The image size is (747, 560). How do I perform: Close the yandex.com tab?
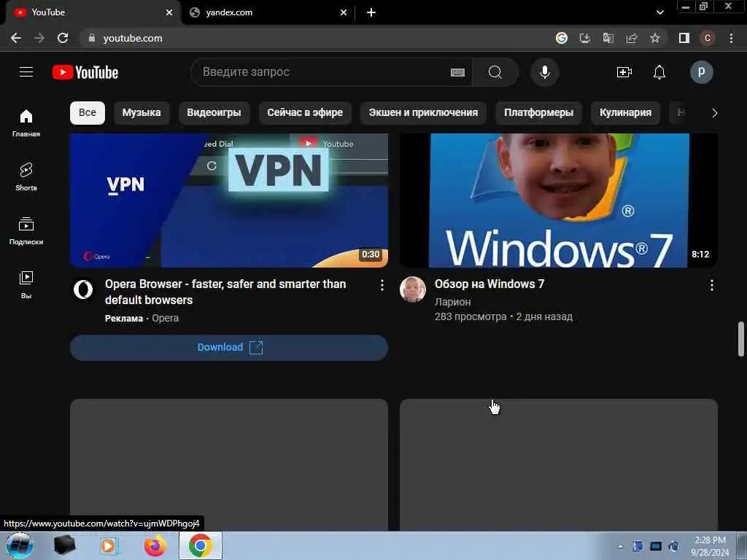[x=344, y=12]
